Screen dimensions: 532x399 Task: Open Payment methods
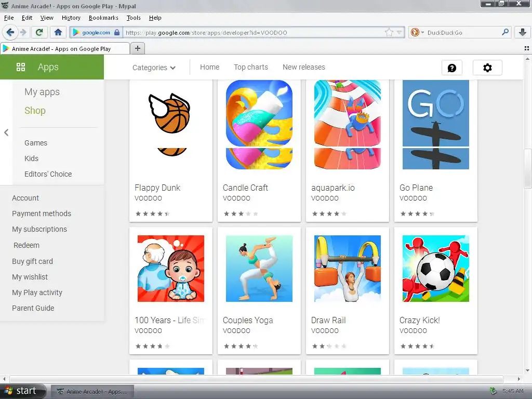(42, 214)
